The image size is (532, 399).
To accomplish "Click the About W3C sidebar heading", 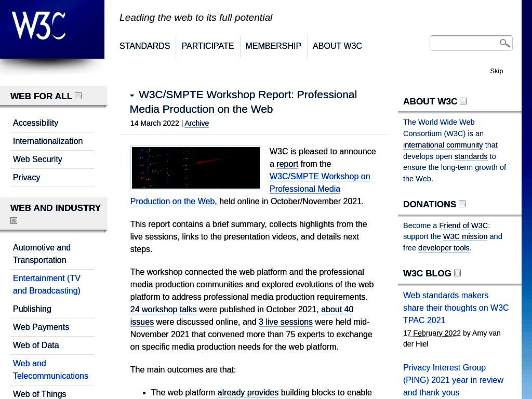I will (430, 101).
